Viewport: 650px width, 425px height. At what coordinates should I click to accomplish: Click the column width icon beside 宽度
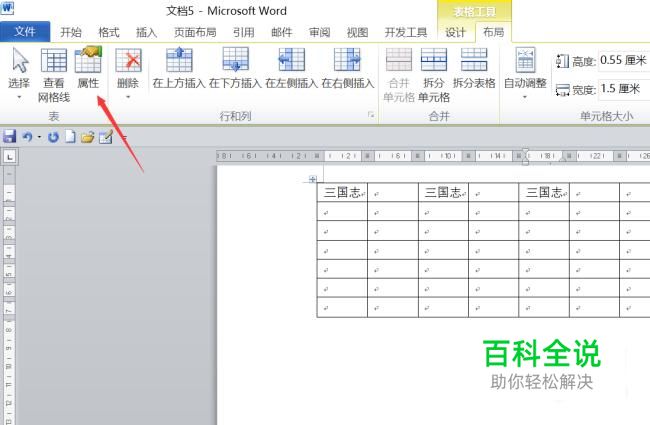[563, 90]
